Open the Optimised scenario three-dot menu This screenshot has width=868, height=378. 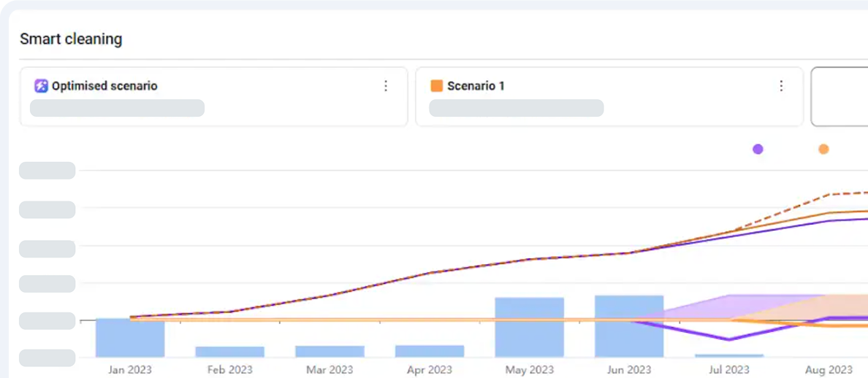point(386,85)
